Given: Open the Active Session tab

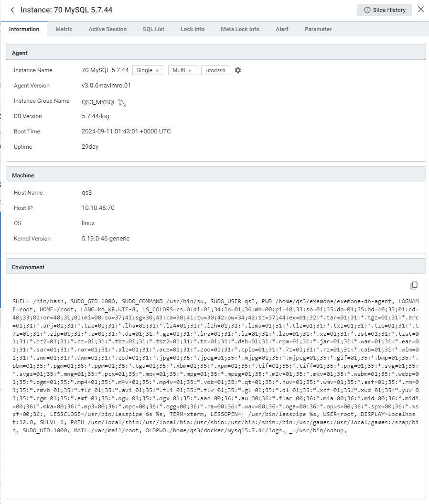Looking at the screenshot, I should (x=107, y=29).
